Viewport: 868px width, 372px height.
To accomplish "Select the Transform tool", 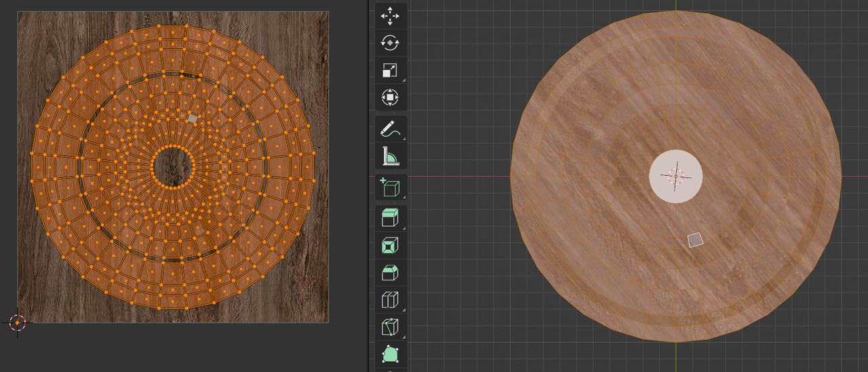I will pos(391,97).
